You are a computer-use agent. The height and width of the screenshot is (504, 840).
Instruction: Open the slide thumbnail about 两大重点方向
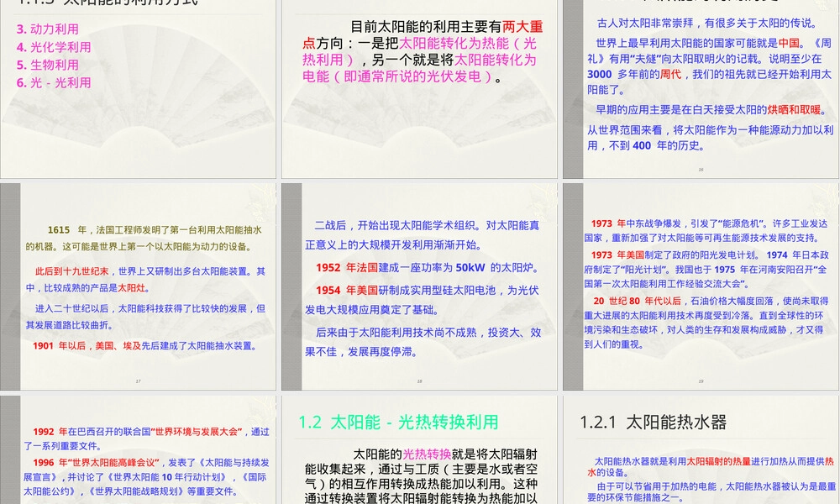(x=419, y=89)
